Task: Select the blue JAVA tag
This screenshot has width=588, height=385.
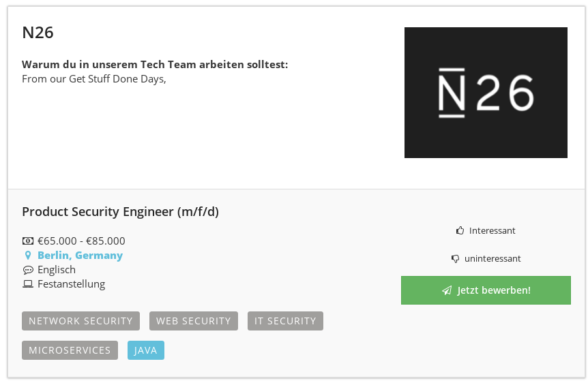Action: pyautogui.click(x=146, y=350)
